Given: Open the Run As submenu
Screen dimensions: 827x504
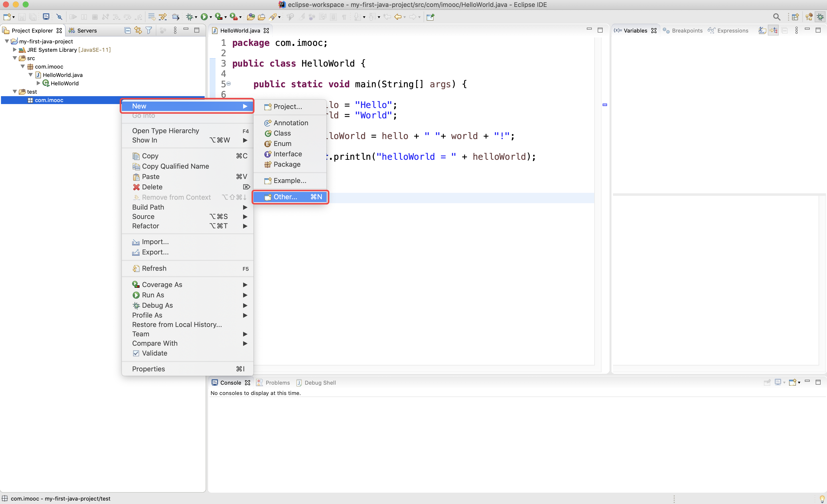Looking at the screenshot, I should tap(187, 295).
